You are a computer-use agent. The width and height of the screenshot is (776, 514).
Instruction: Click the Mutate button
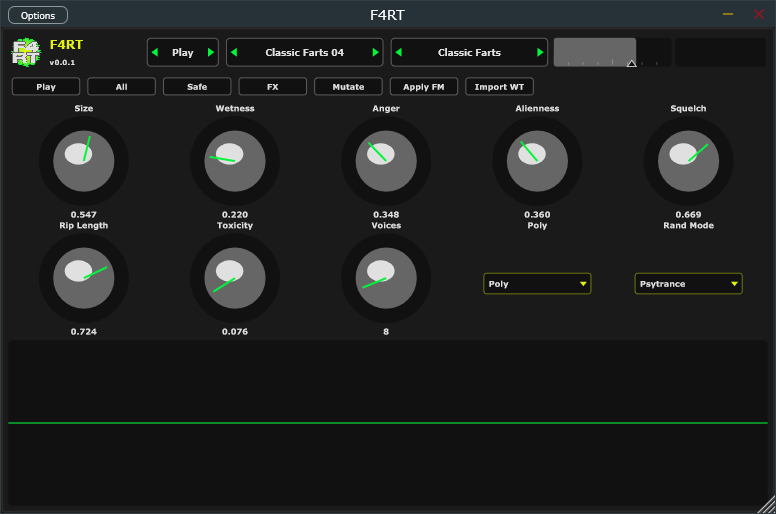(x=348, y=87)
